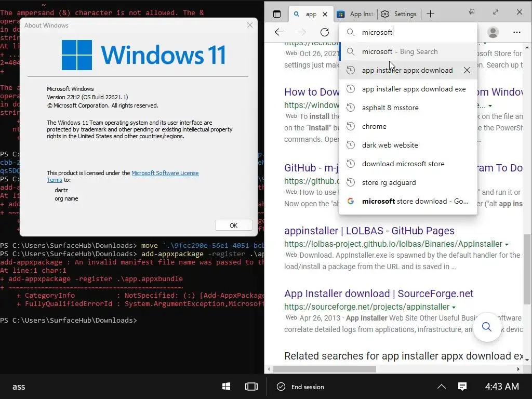Choose 'microsoft store download' Google suggestion

(x=408, y=201)
